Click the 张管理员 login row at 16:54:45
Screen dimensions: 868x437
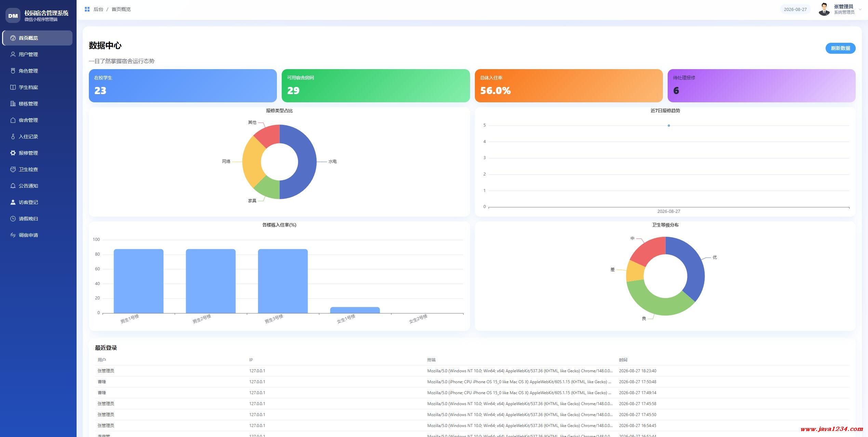coord(472,425)
